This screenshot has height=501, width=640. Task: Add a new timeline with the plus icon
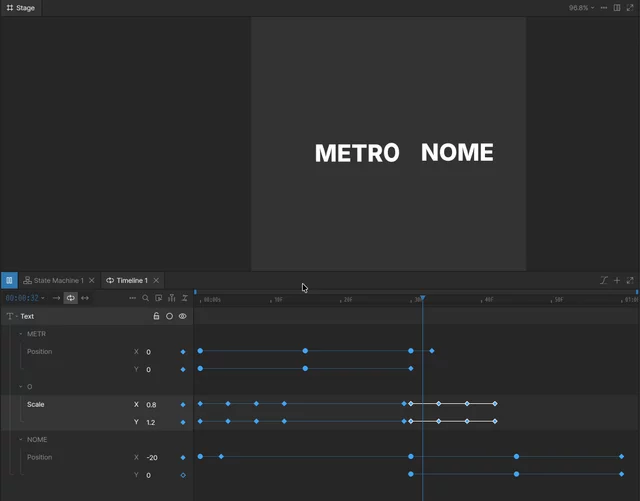pos(617,281)
